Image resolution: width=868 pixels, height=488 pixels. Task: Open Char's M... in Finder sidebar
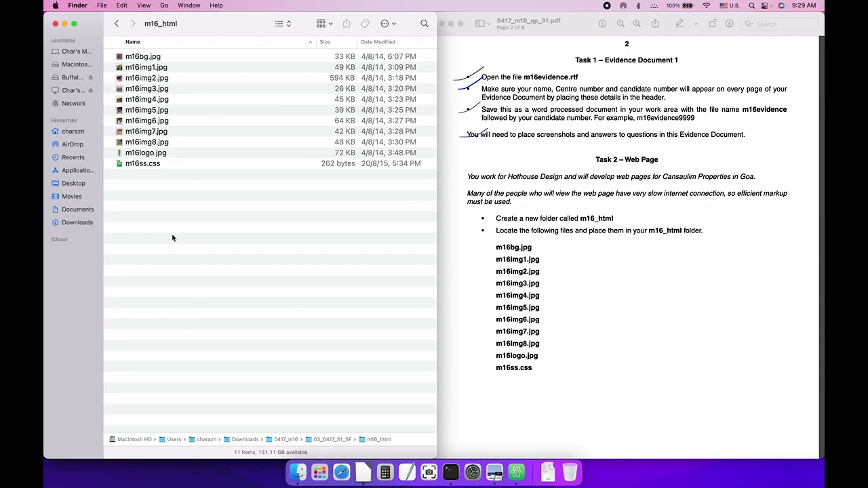[x=71, y=52]
